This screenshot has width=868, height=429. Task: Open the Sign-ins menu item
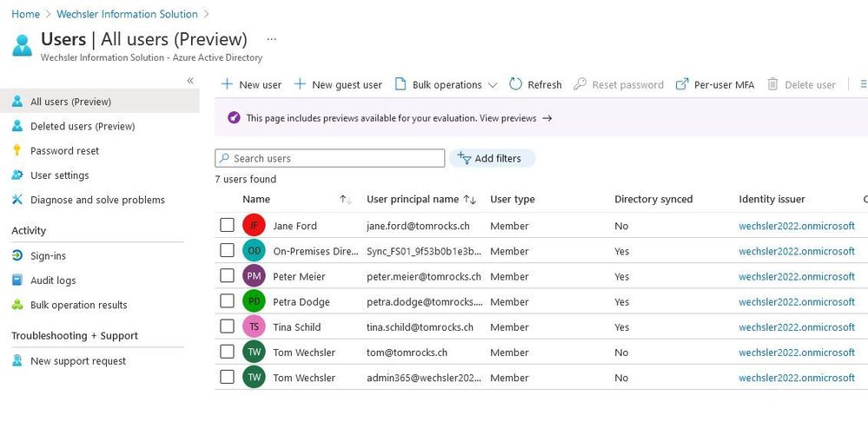[48, 256]
